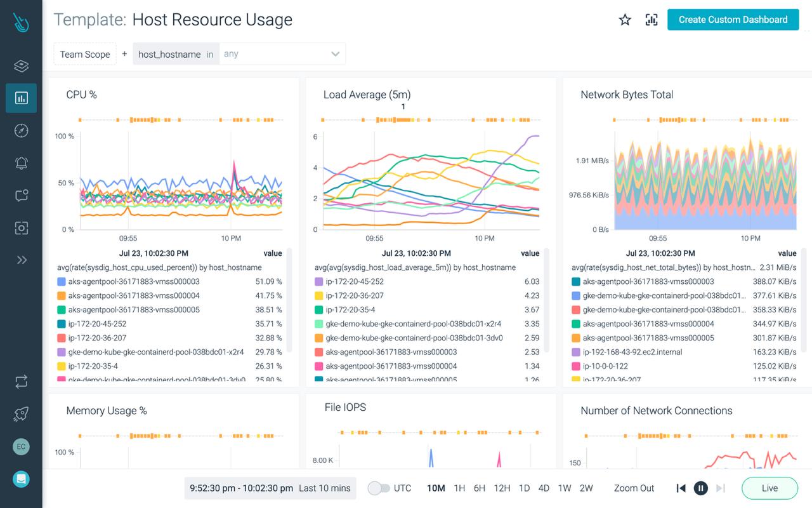This screenshot has height=508, width=812.
Task: Open the host_hostname value dropdown showing any
Action: [282, 54]
